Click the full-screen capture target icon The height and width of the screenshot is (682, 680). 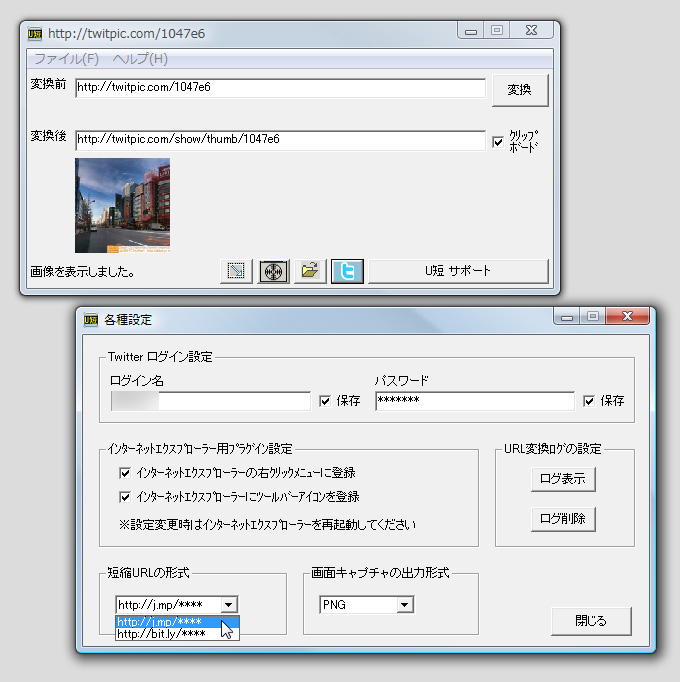[273, 271]
